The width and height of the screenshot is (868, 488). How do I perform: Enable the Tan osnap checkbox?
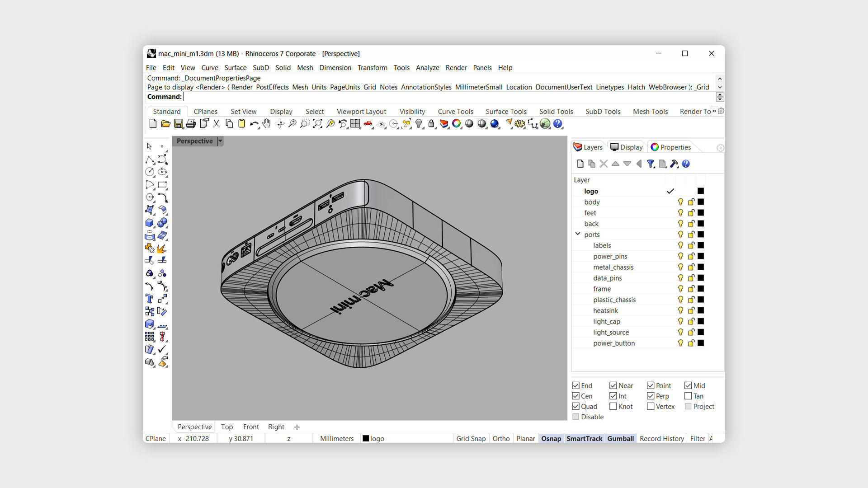click(x=688, y=396)
